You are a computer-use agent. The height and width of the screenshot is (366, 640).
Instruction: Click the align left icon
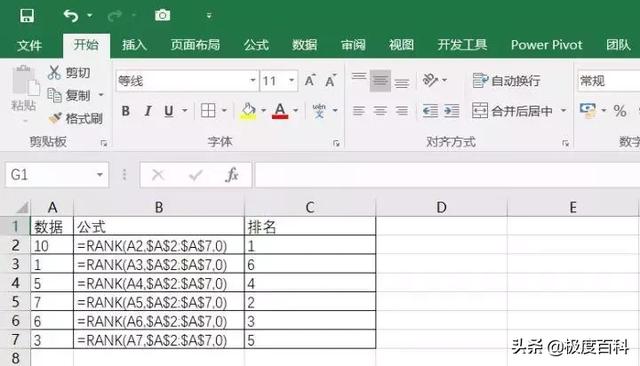(359, 111)
